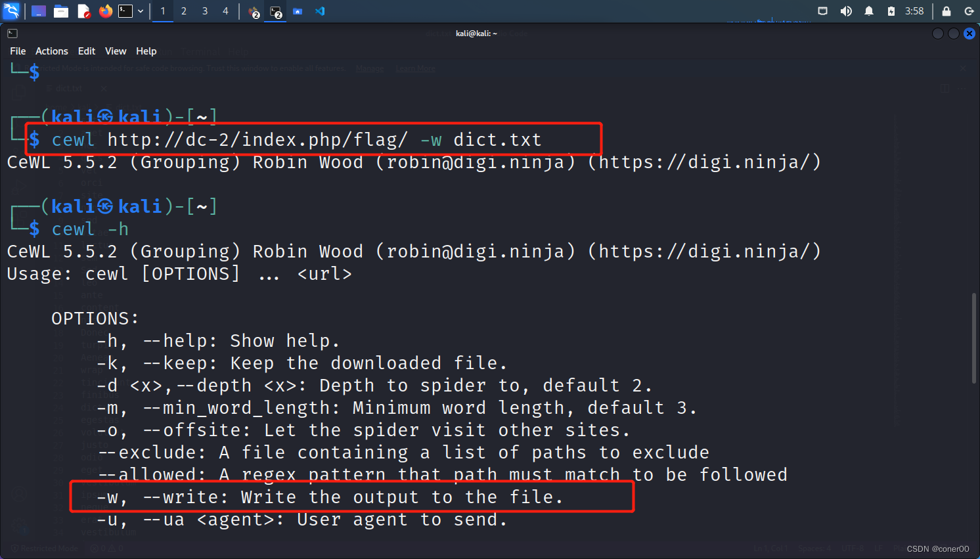The width and height of the screenshot is (980, 559).
Task: Open the network connection tray icon
Action: 822,11
